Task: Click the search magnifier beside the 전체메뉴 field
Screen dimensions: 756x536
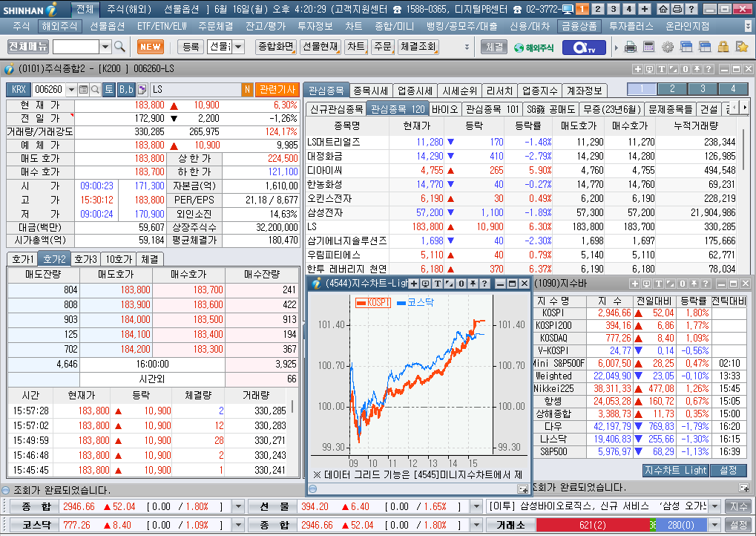Action: pyautogui.click(x=119, y=47)
